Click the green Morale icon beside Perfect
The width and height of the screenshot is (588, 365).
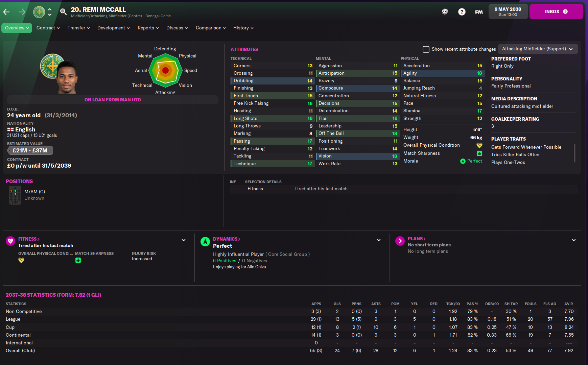click(x=463, y=161)
